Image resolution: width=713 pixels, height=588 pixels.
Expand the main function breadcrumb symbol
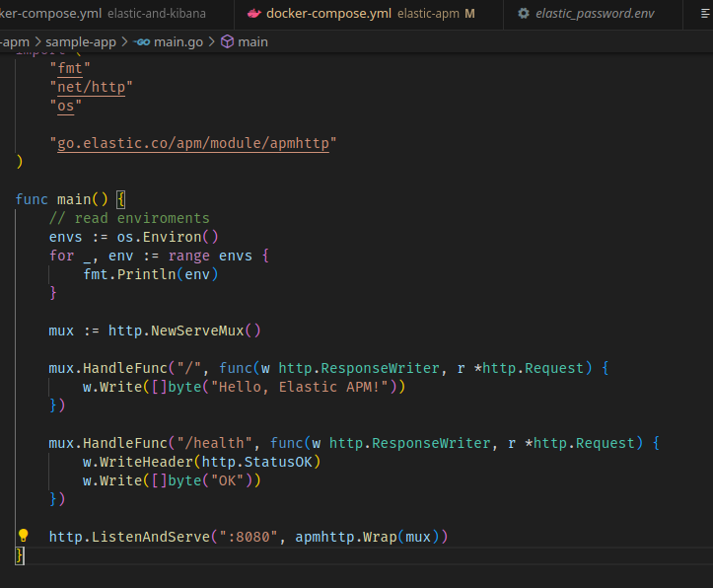pos(252,42)
